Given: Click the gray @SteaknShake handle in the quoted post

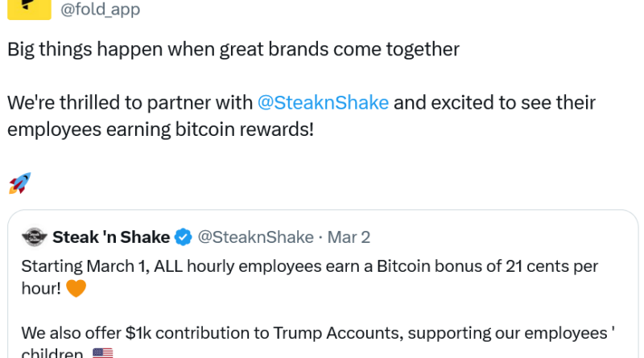Looking at the screenshot, I should tap(255, 237).
